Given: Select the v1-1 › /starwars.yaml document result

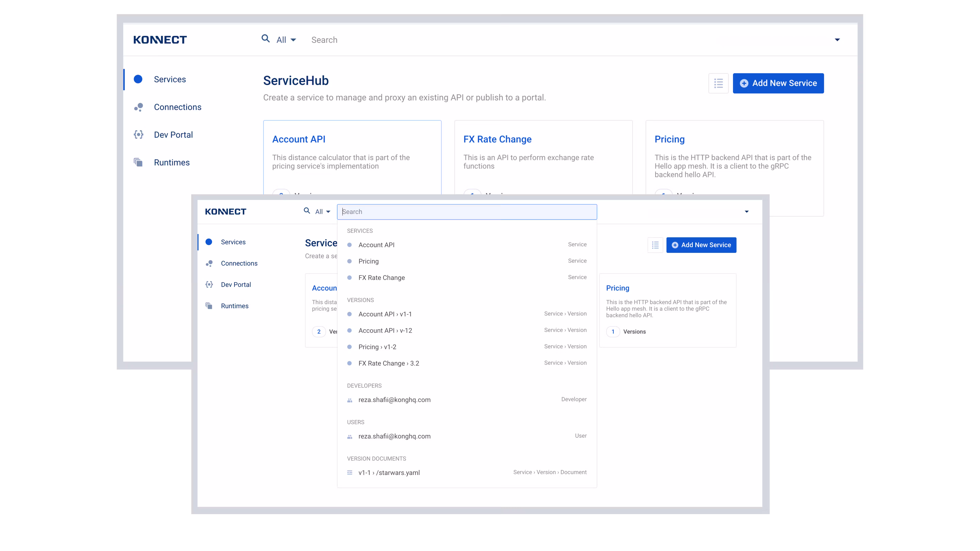Looking at the screenshot, I should [389, 473].
